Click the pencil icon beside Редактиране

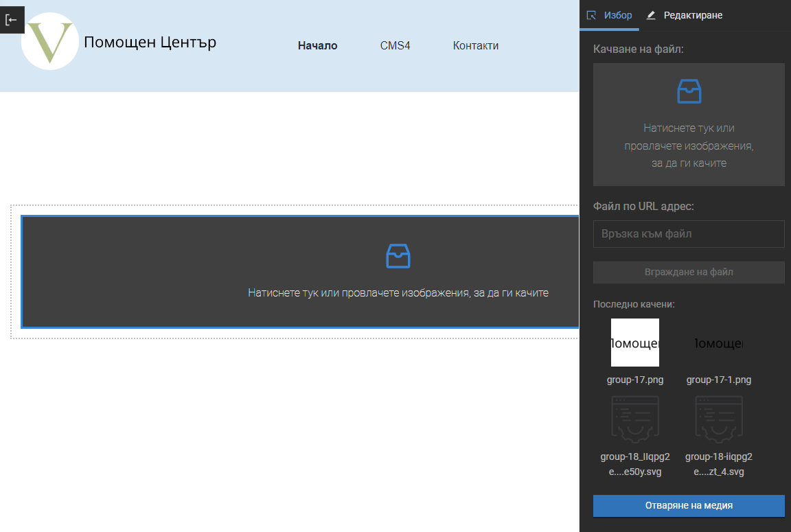click(x=651, y=15)
